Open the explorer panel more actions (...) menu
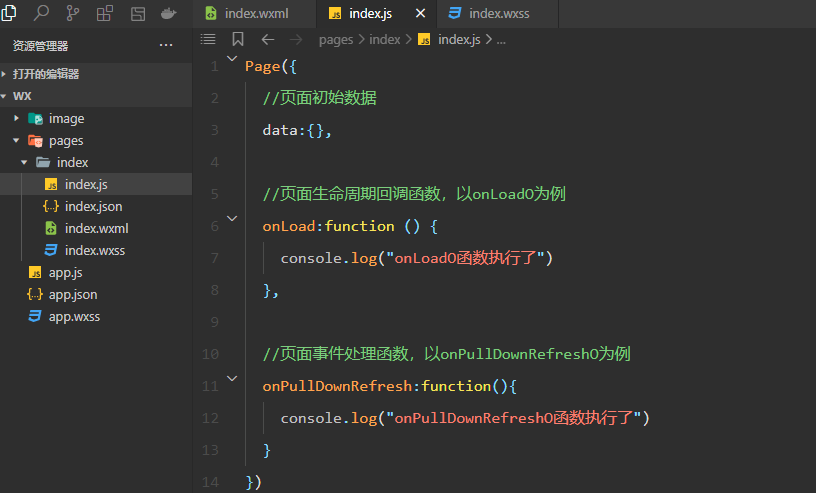Viewport: 816px width, 493px height. pos(166,46)
